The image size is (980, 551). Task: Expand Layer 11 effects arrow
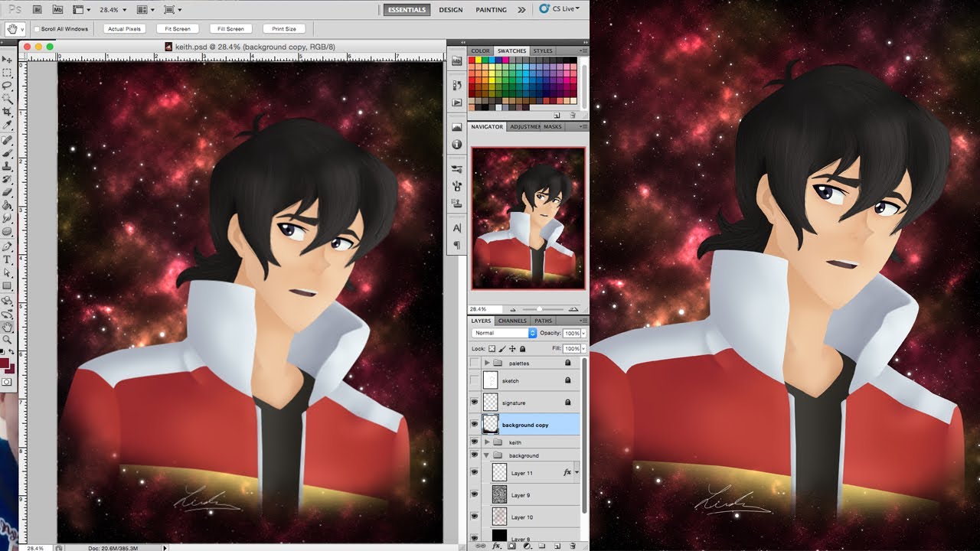[x=577, y=473]
